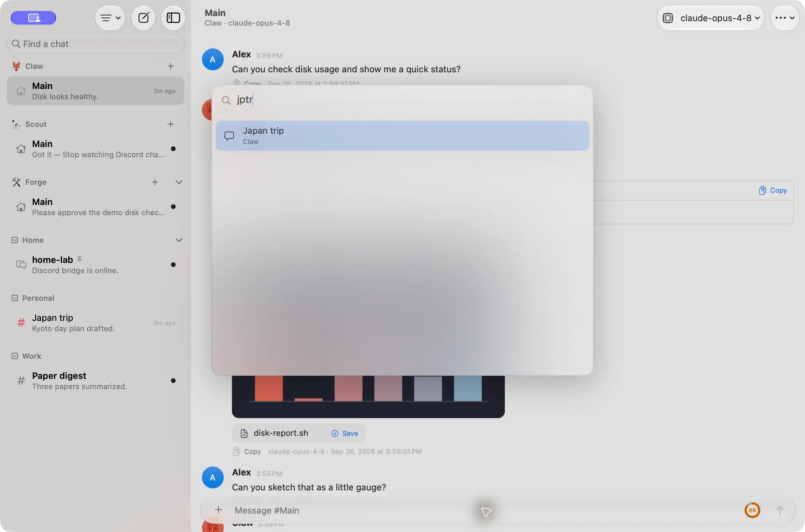Toggle the sidebar panel icon
The height and width of the screenshot is (532, 805).
tap(173, 18)
